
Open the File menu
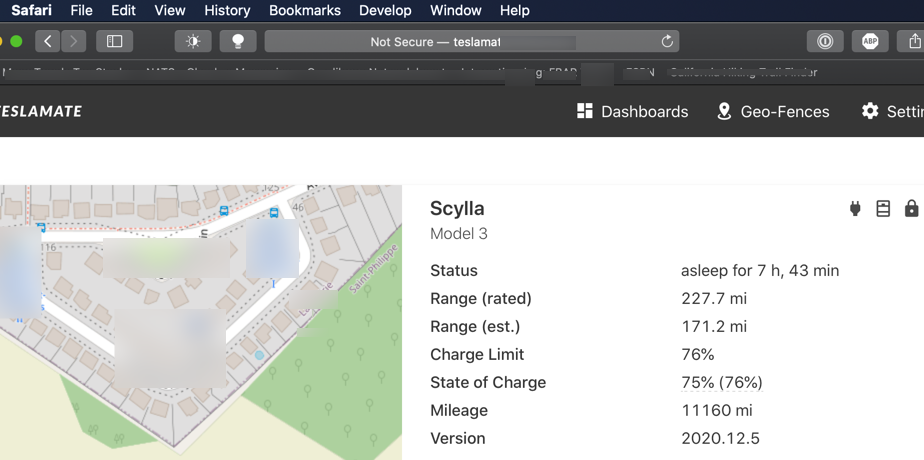(x=81, y=11)
